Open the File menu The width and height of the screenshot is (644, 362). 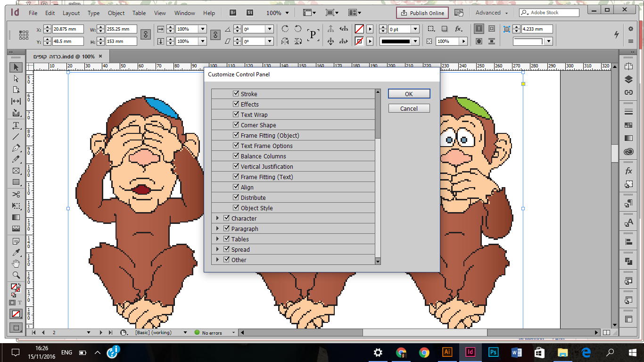tap(33, 13)
